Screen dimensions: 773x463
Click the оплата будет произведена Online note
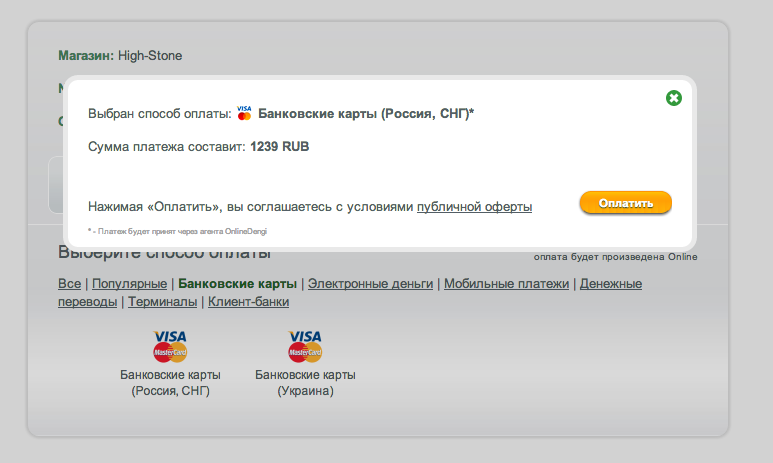[615, 257]
